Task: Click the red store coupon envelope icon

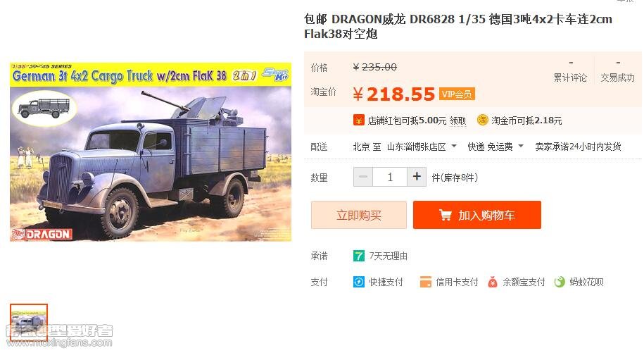Action: (358, 120)
